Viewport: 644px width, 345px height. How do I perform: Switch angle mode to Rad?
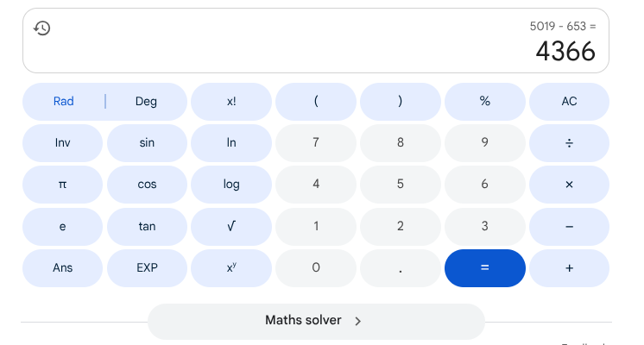(x=64, y=101)
